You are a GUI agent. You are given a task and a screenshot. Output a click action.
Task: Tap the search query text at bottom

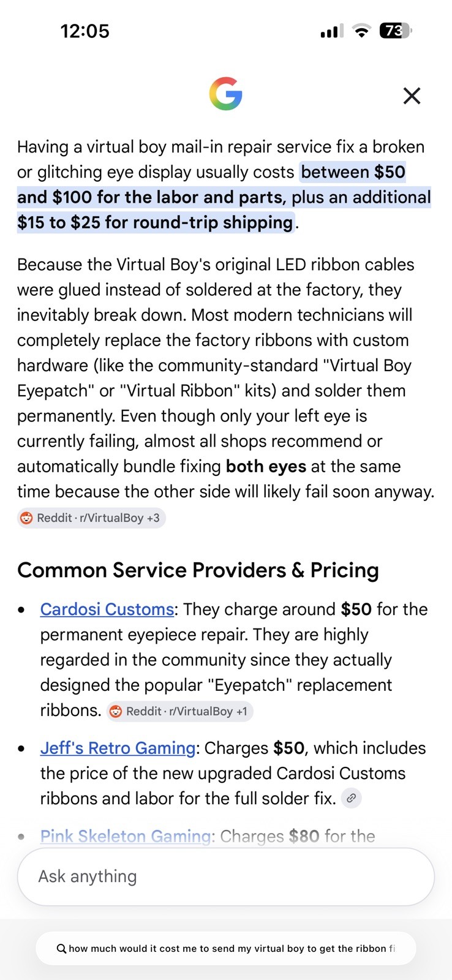coord(232,949)
